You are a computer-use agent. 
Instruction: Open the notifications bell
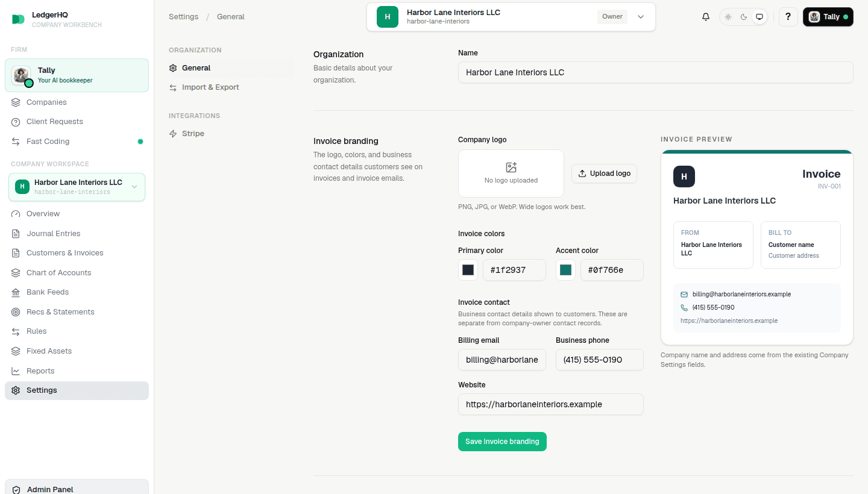pyautogui.click(x=706, y=17)
